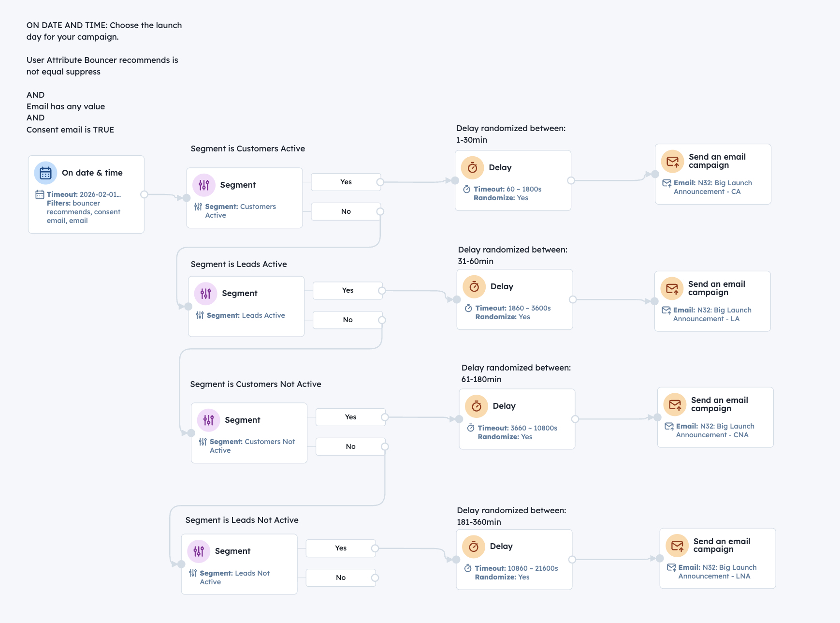This screenshot has width=840, height=623.
Task: Select the 'Segment is Customers Not Active' note
Action: click(256, 384)
